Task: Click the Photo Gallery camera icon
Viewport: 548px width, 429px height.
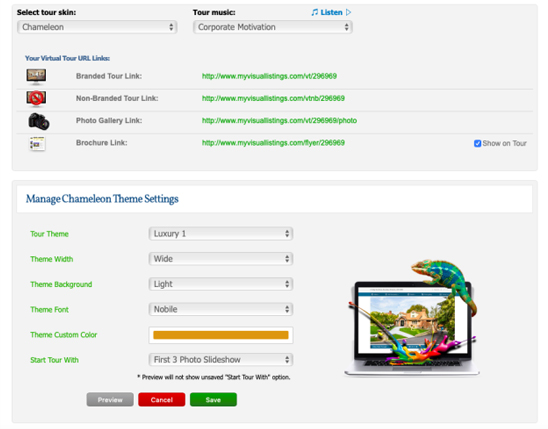Action: (39, 121)
